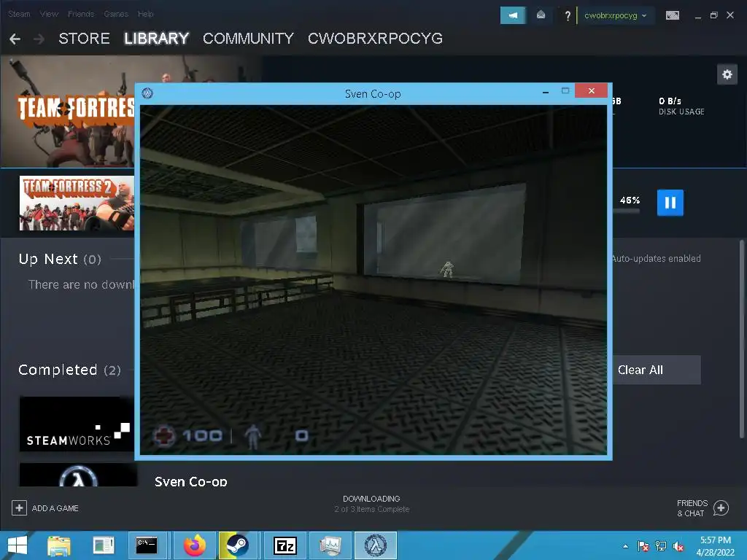
Task: Open the Friends menu
Action: pos(81,14)
